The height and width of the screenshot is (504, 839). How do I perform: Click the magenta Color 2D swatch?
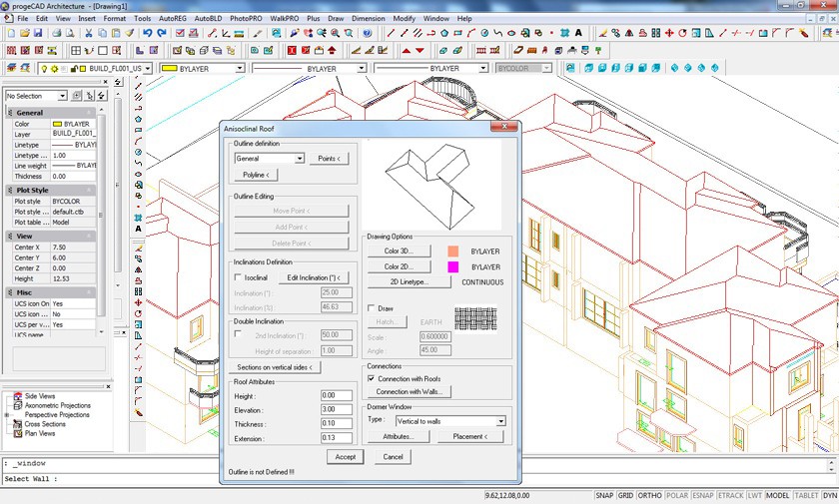tap(452, 267)
